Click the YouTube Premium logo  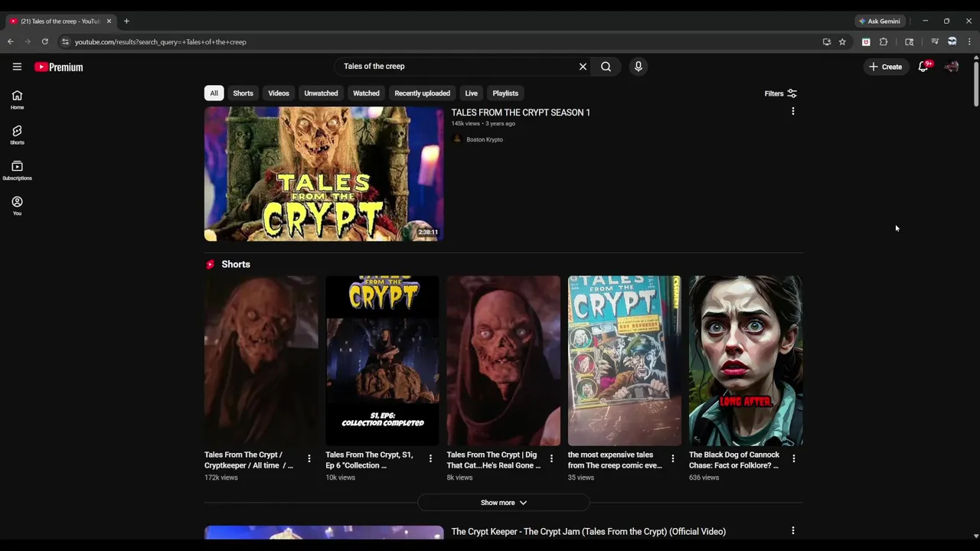[58, 67]
